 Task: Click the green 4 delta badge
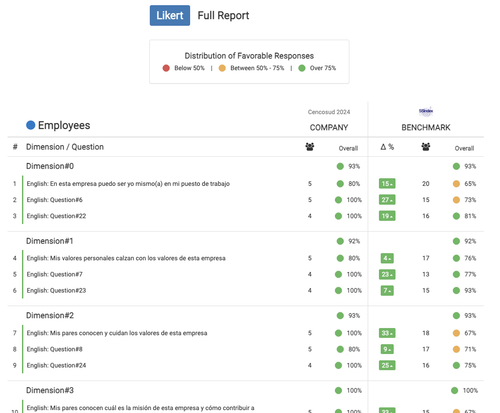point(387,258)
